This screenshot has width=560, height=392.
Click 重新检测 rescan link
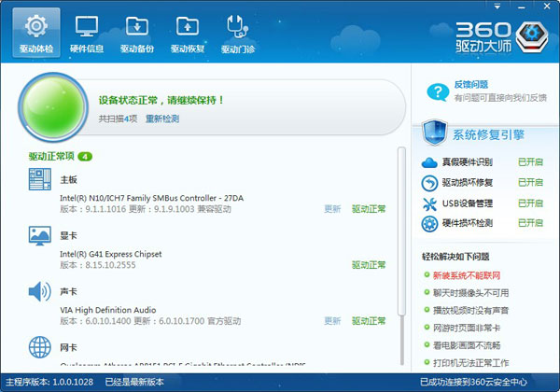(x=162, y=119)
